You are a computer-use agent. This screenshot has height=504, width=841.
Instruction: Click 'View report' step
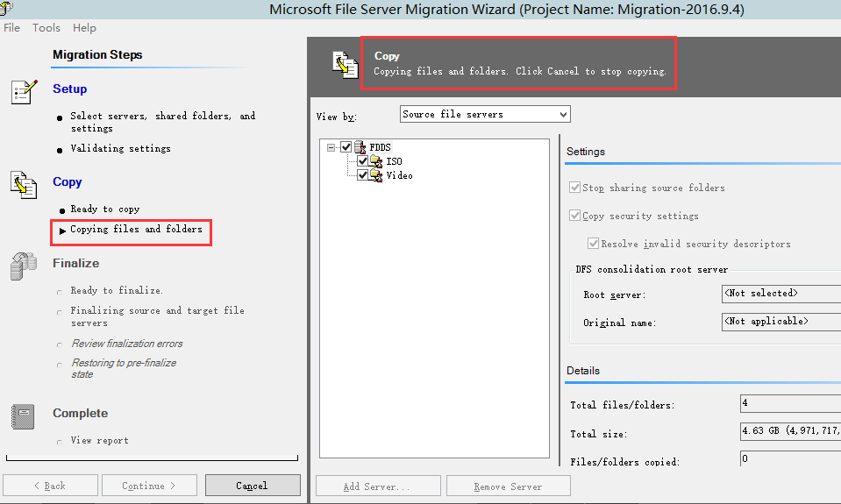coord(99,440)
